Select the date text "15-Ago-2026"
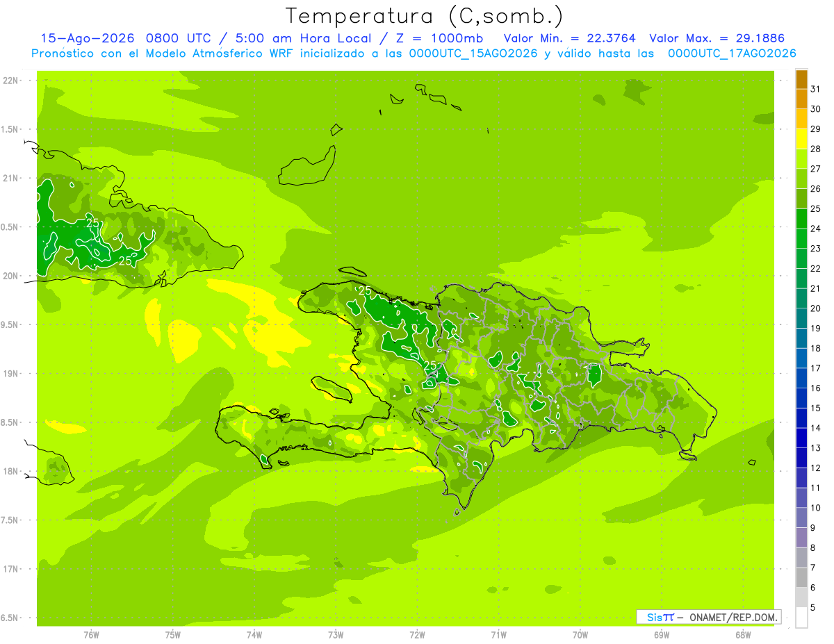This screenshot has height=644, width=834. (x=88, y=38)
